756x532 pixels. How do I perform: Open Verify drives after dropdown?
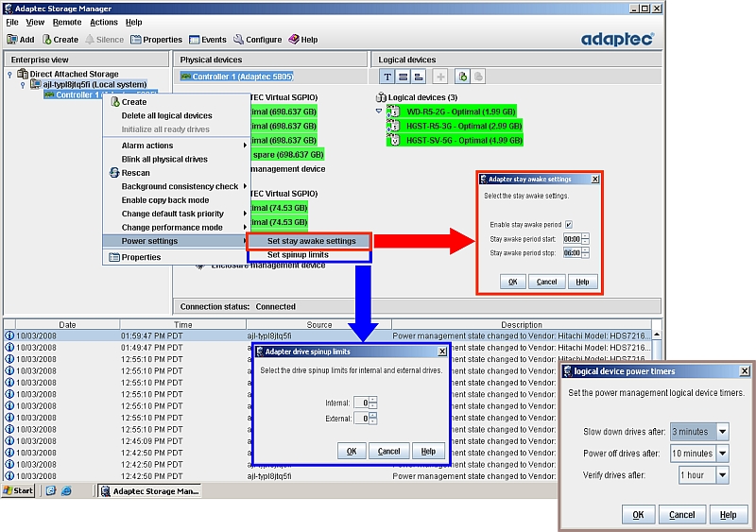pyautogui.click(x=723, y=475)
